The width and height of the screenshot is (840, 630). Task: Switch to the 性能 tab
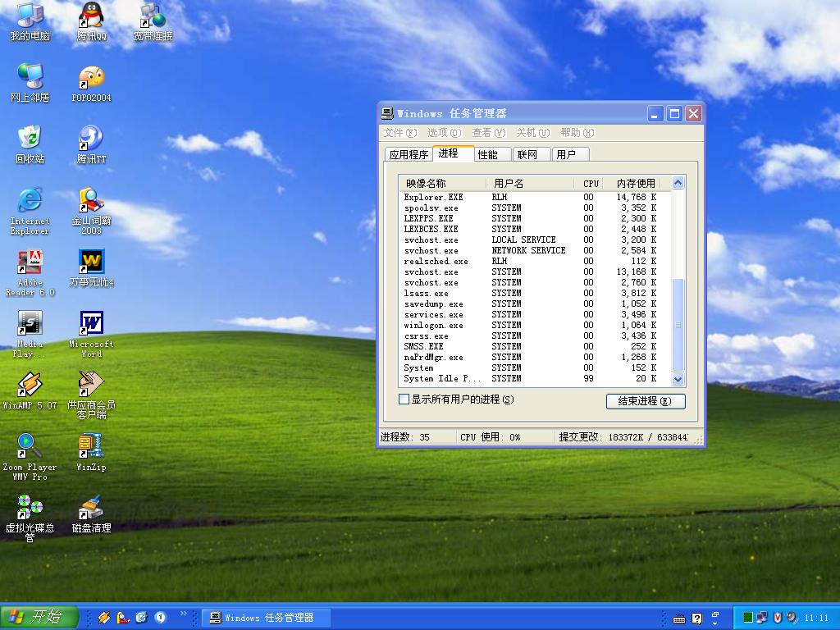point(488,154)
